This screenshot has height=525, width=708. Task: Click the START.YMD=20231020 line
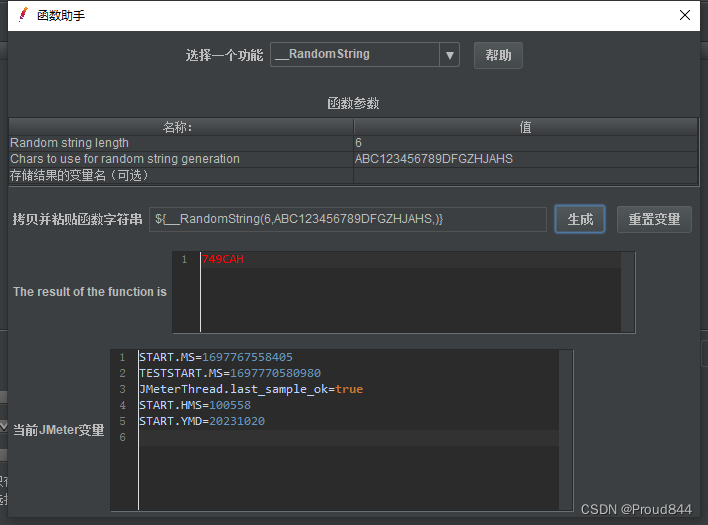point(202,421)
